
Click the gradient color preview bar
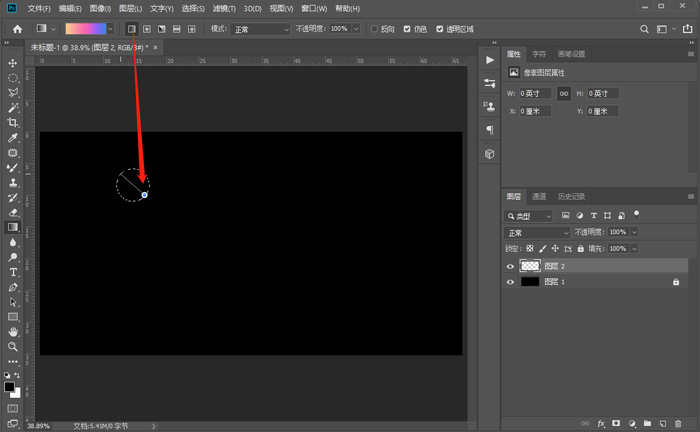86,29
